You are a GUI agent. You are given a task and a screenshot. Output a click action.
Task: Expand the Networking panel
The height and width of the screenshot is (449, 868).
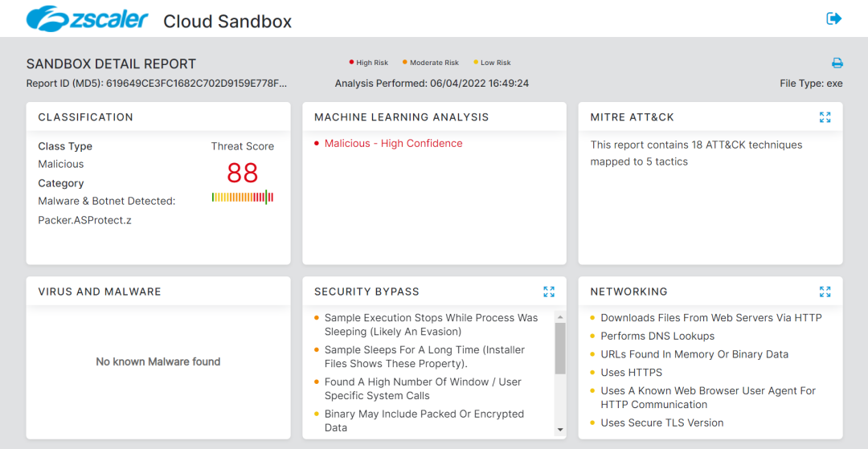click(x=825, y=292)
